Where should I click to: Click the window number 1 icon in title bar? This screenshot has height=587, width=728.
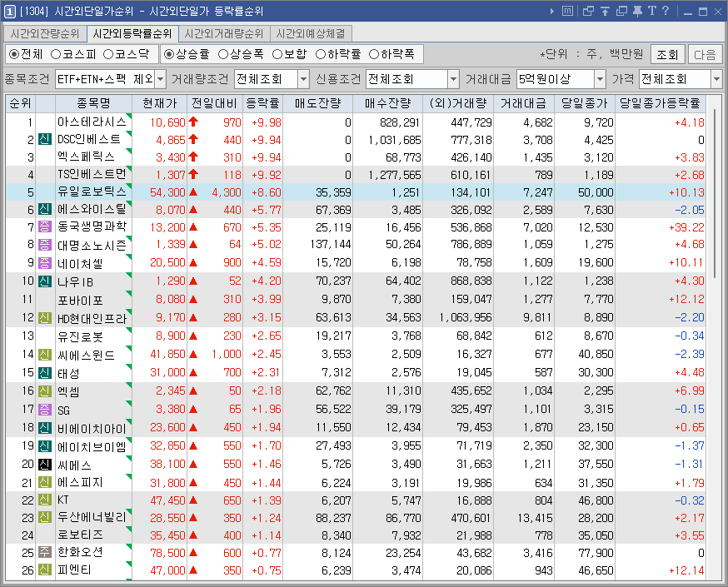pyautogui.click(x=9, y=11)
